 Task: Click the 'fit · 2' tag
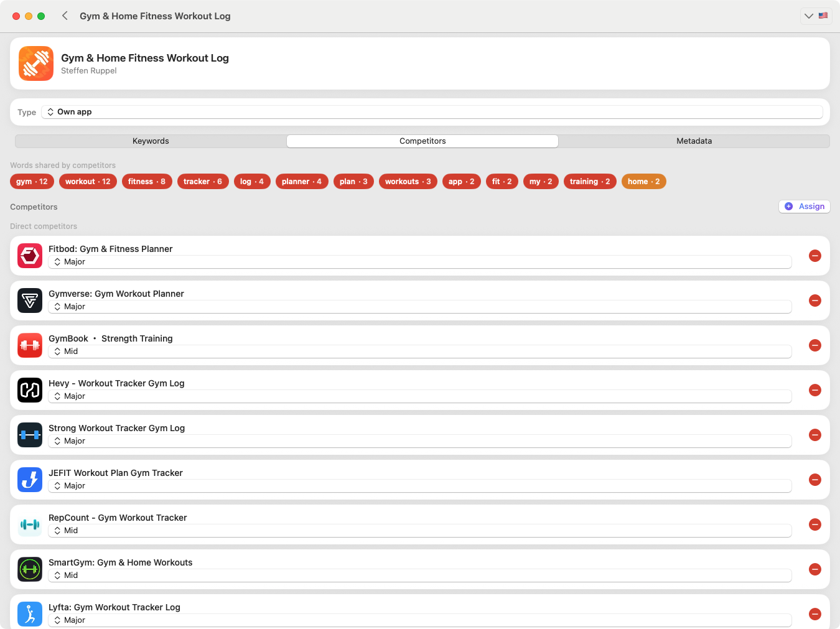(x=502, y=182)
